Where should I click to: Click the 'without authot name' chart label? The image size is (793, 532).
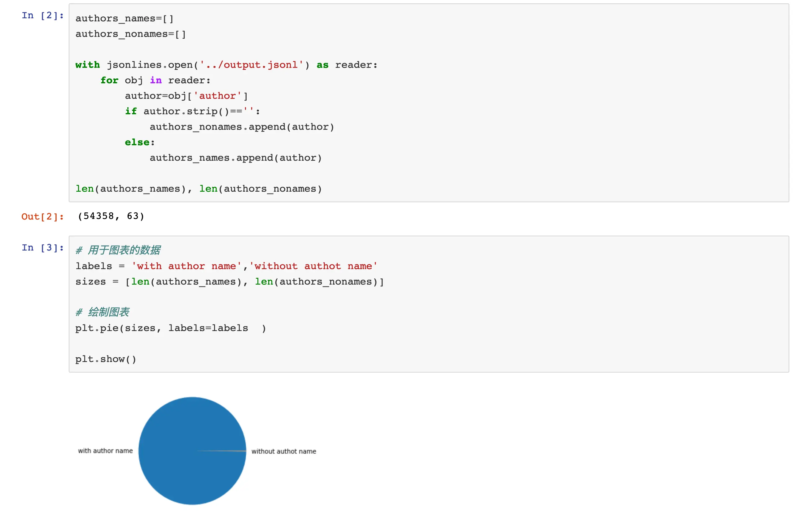point(284,451)
